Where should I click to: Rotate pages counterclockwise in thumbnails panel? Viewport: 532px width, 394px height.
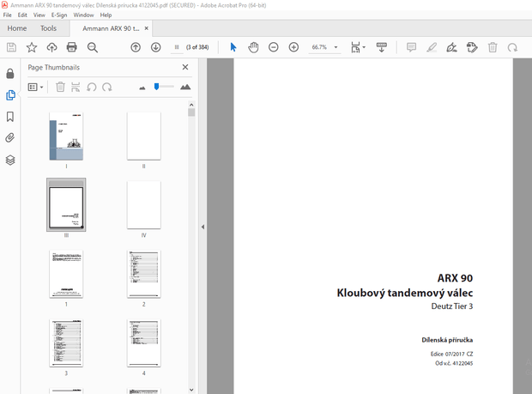(92, 88)
